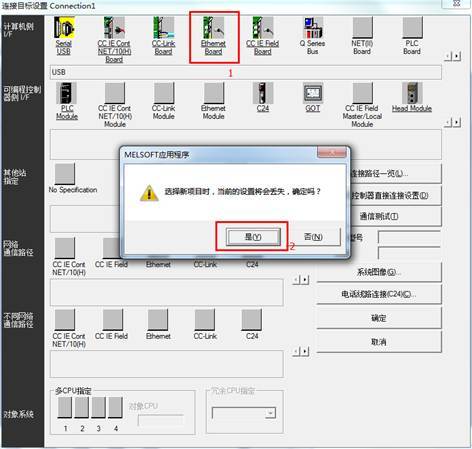The image size is (472, 449).
Task: Click the Head Module icon
Action: pyautogui.click(x=412, y=93)
